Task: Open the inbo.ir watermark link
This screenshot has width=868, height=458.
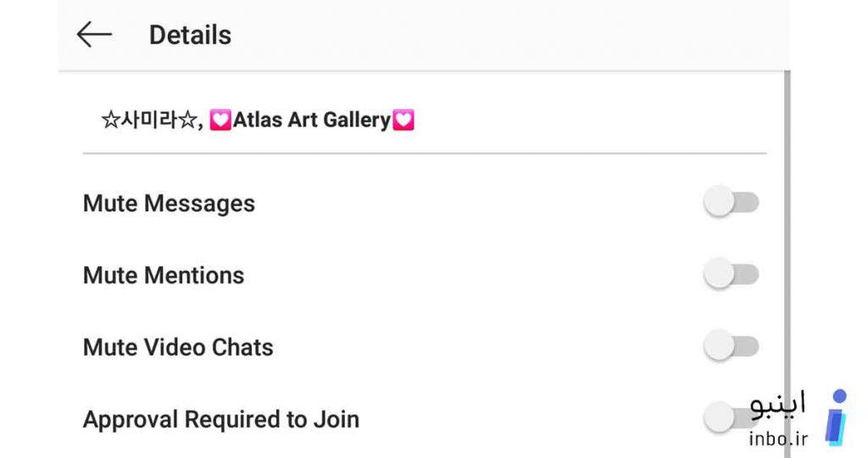Action: 778,438
